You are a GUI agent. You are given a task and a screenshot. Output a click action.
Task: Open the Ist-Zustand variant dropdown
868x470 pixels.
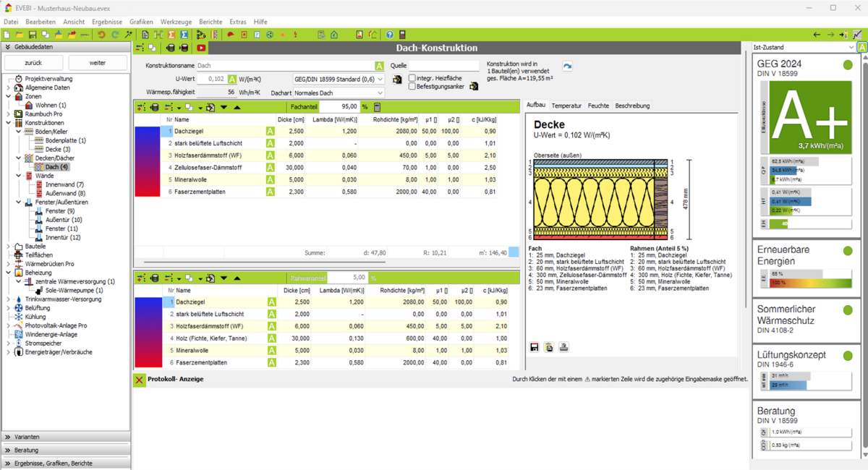pos(804,47)
